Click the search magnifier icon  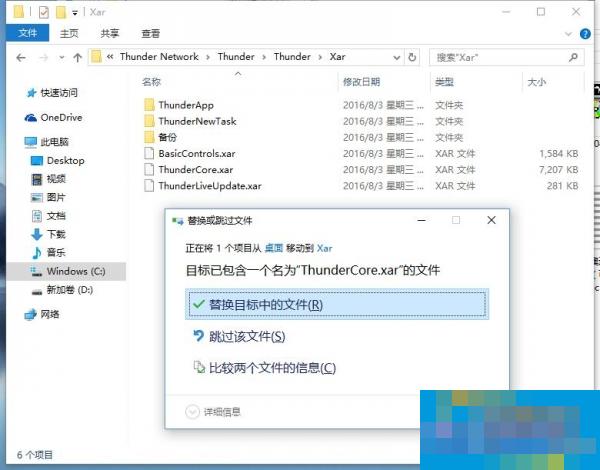tap(573, 57)
